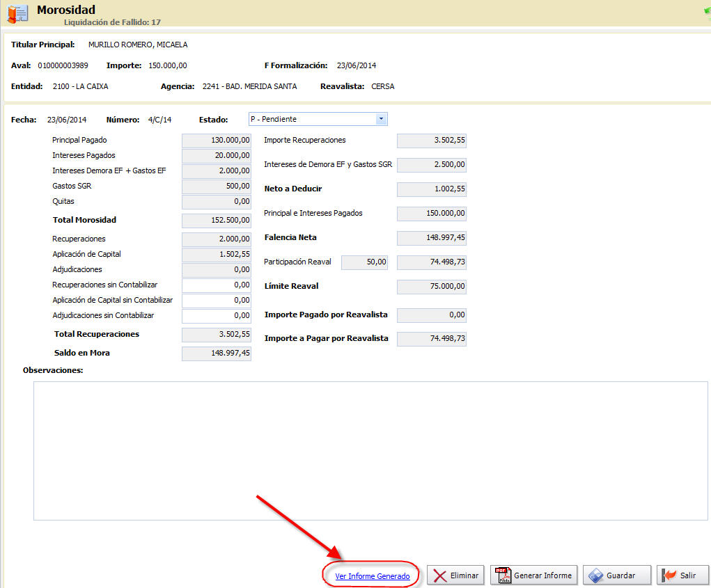Click the Saldo en Mora label
The height and width of the screenshot is (588, 711).
tap(81, 353)
